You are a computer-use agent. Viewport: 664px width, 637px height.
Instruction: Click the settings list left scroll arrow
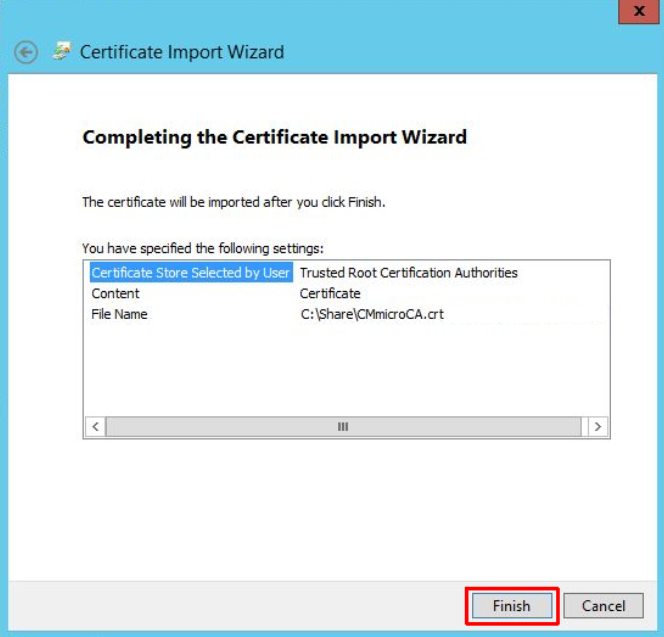pos(95,427)
